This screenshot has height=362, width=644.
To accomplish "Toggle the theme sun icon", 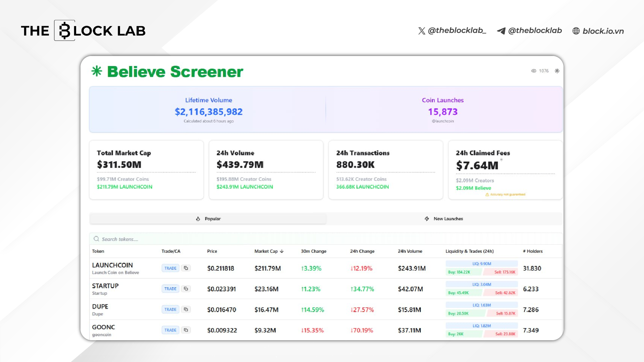I will pyautogui.click(x=557, y=71).
